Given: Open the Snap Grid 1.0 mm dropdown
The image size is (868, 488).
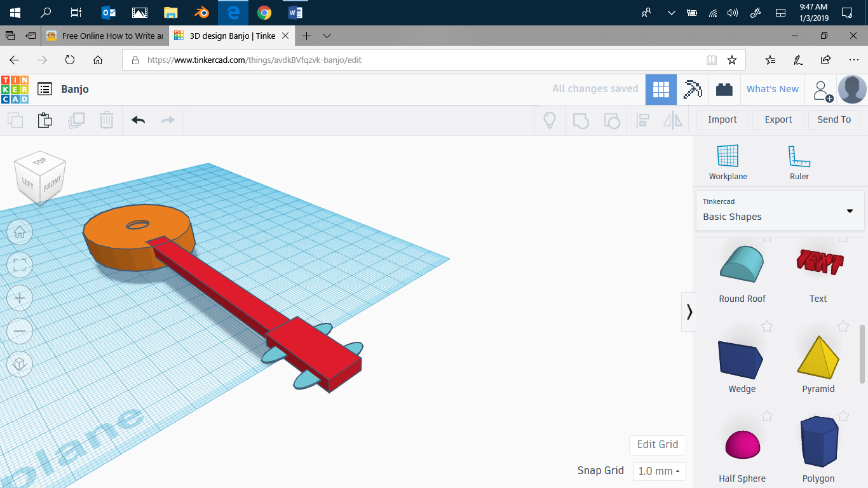Looking at the screenshot, I should (x=660, y=471).
